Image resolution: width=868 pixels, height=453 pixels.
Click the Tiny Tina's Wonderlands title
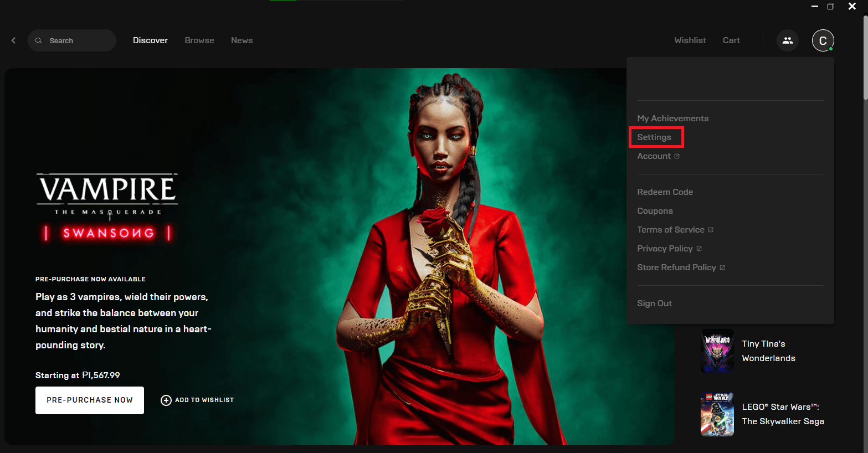point(768,351)
